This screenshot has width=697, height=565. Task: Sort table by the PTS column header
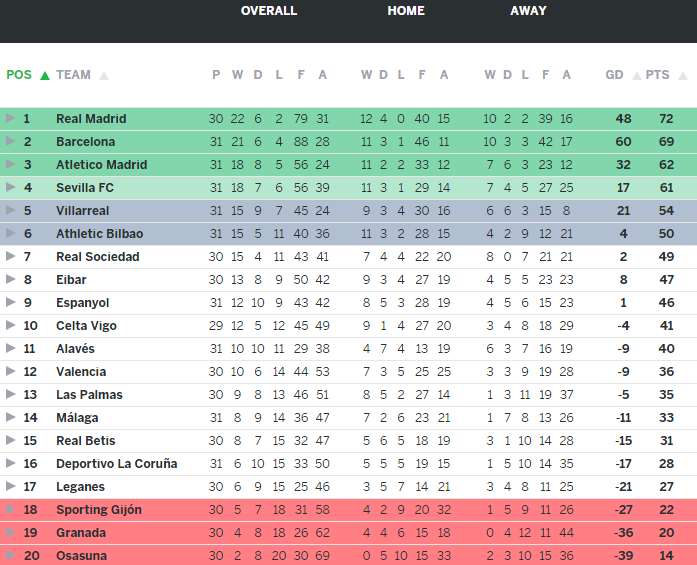point(657,75)
